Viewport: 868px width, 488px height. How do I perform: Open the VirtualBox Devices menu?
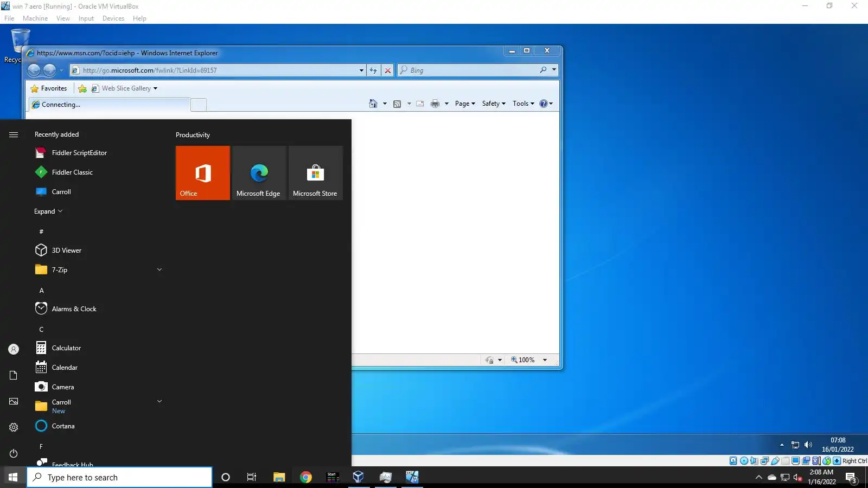coord(113,18)
